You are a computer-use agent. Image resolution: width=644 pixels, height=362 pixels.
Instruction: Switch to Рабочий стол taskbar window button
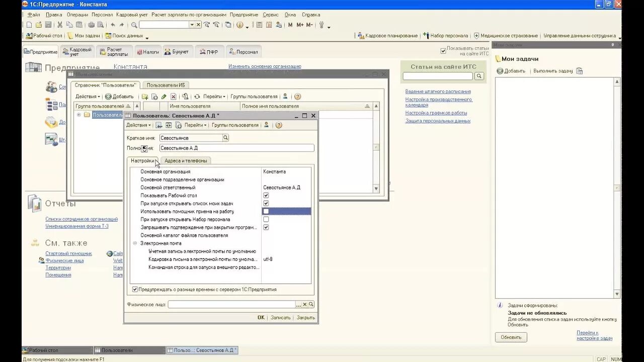click(57, 350)
